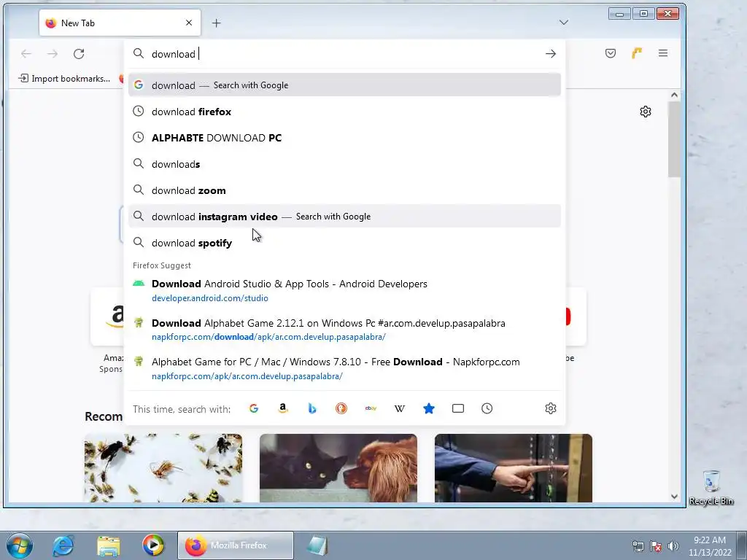Search with Google engine icon
The height and width of the screenshot is (560, 747).
click(253, 408)
